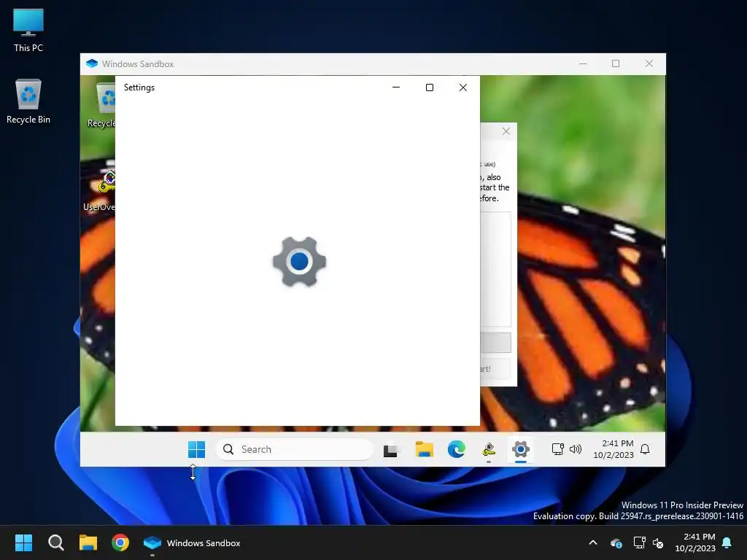Open host Recycle Bin desktop icon

point(28,101)
